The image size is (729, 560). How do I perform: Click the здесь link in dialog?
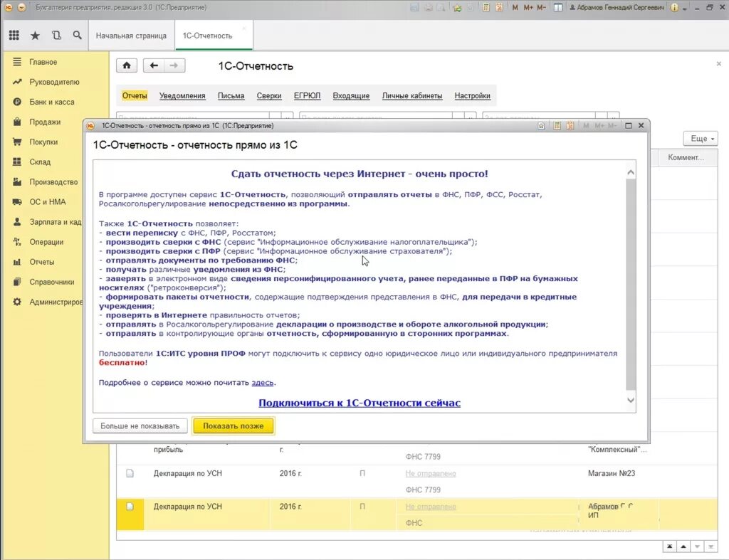point(263,383)
